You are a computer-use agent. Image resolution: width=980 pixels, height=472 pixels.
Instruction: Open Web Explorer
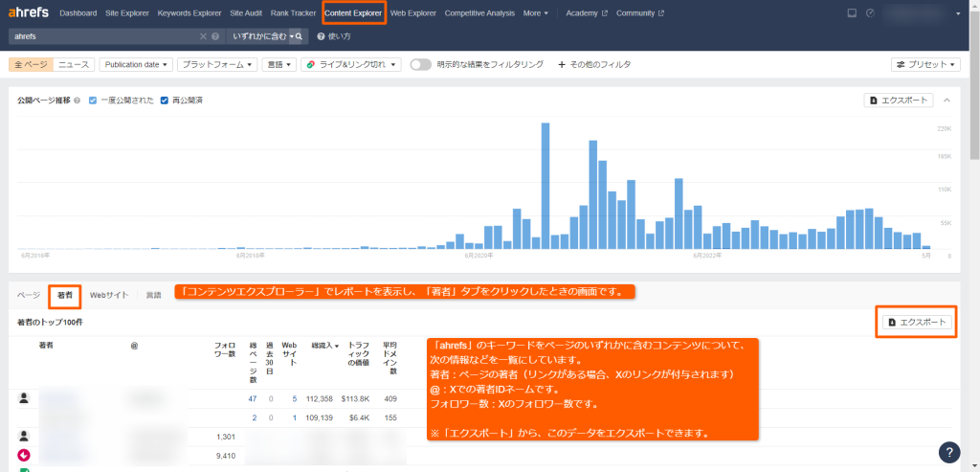(x=413, y=13)
